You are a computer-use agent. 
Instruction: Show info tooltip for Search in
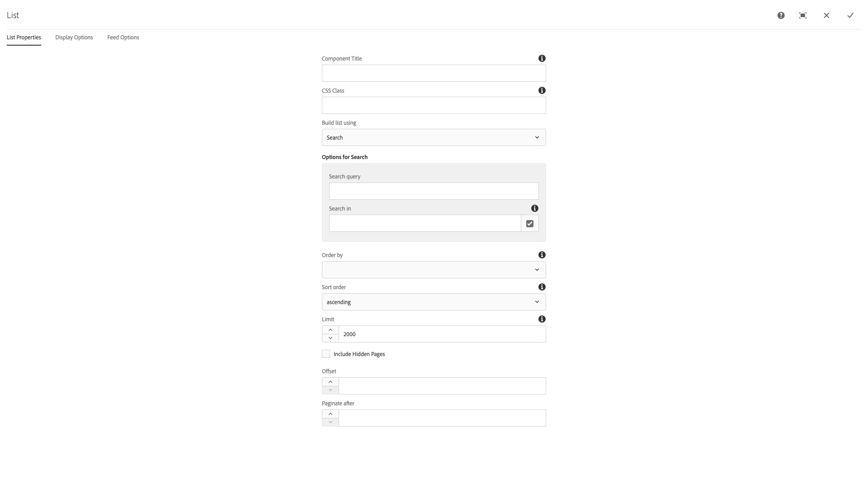[535, 208]
